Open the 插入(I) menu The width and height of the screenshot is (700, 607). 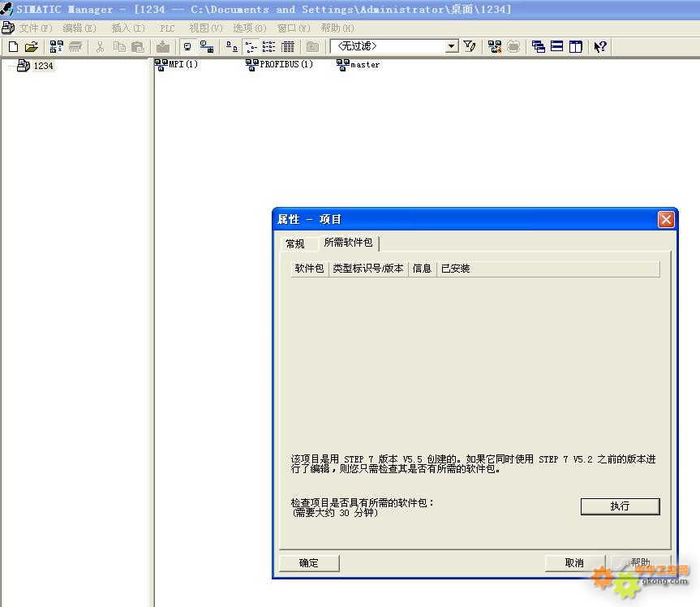[128, 28]
